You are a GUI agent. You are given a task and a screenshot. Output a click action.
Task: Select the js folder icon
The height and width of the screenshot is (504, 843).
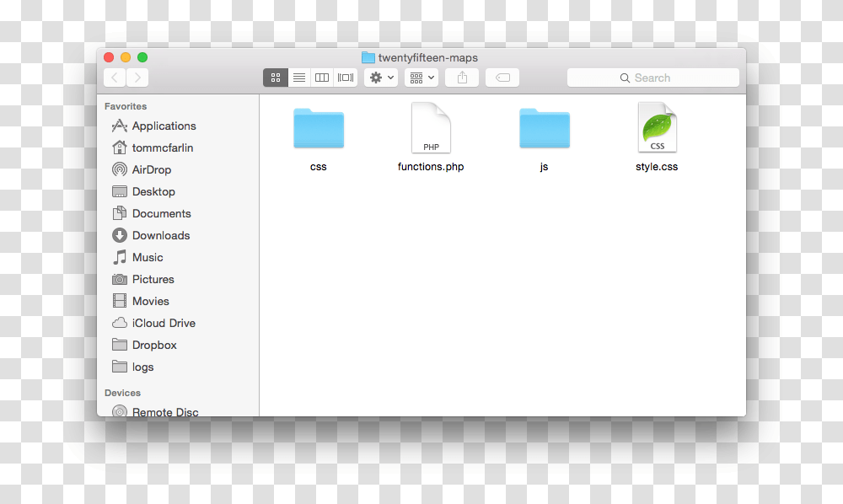(545, 128)
